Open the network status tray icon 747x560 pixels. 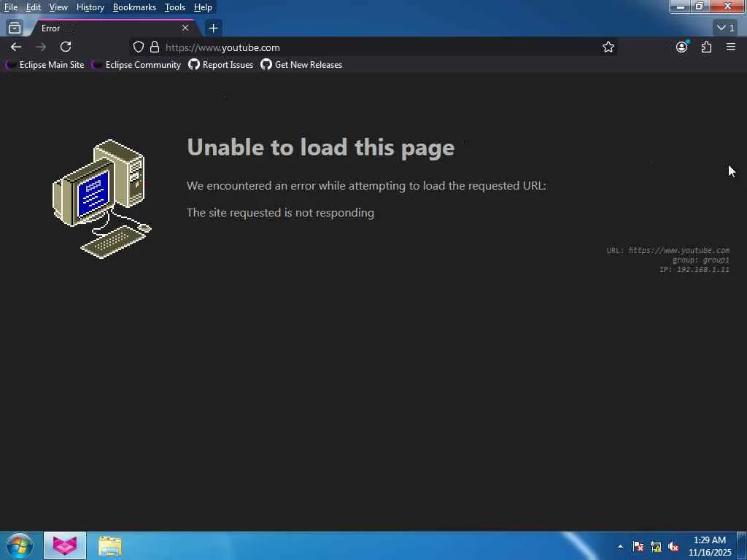656,547
